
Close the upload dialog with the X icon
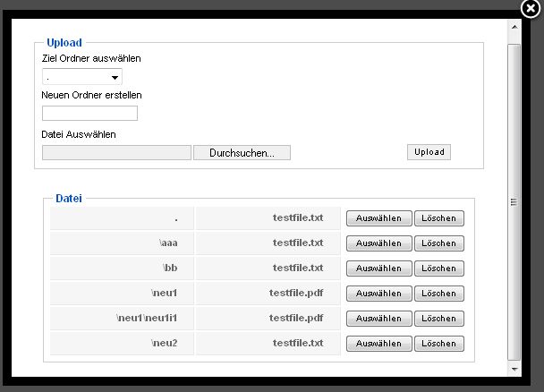point(531,8)
